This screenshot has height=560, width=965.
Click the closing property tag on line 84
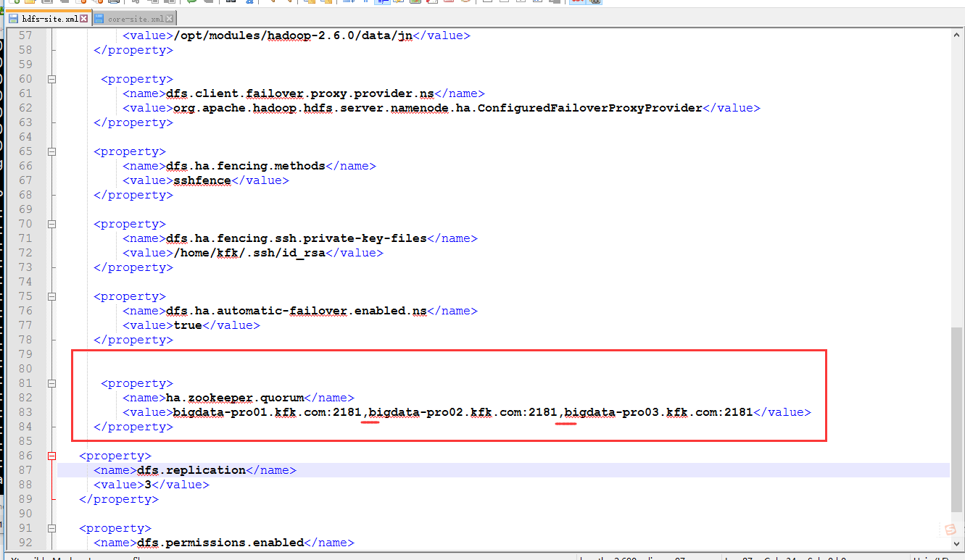point(133,427)
